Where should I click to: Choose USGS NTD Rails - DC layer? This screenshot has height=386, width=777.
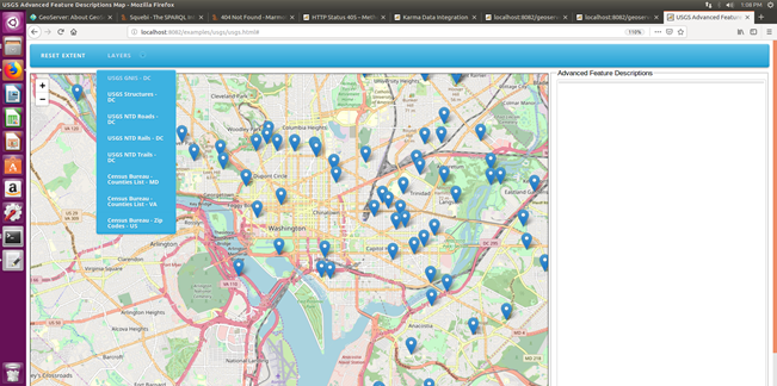point(136,138)
